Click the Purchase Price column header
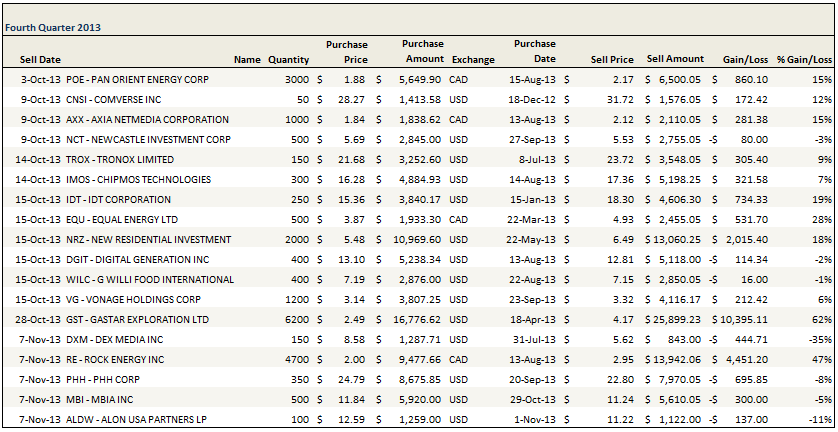Image resolution: width=838 pixels, height=432 pixels. pyautogui.click(x=347, y=52)
